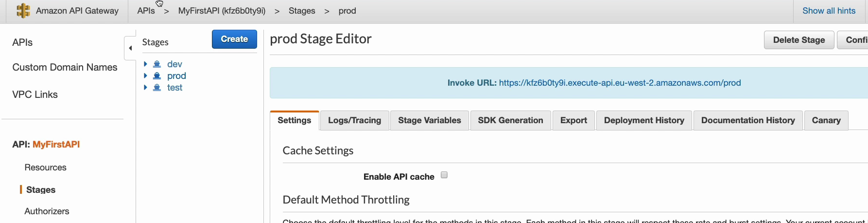Select the Export tab
The height and width of the screenshot is (223, 868).
[x=574, y=120]
